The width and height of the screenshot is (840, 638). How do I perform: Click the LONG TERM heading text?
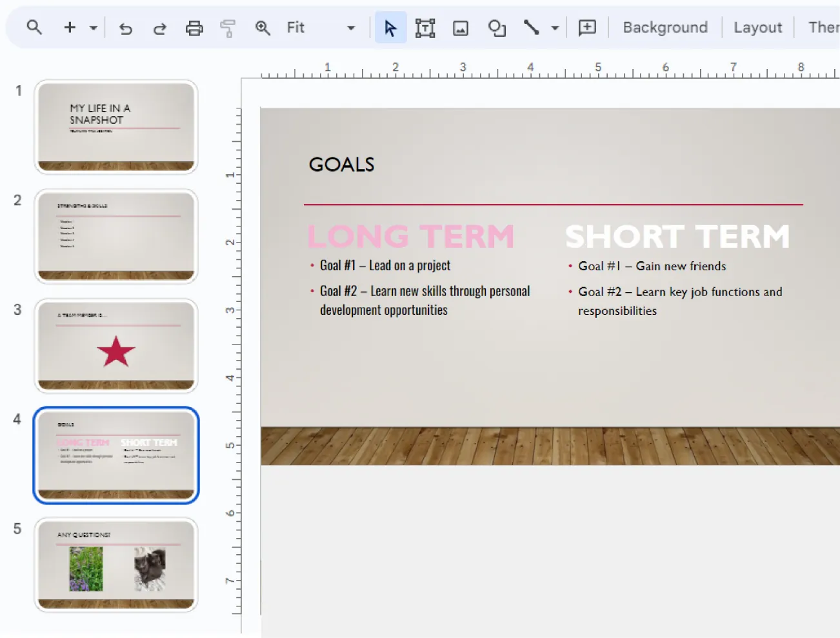point(412,236)
